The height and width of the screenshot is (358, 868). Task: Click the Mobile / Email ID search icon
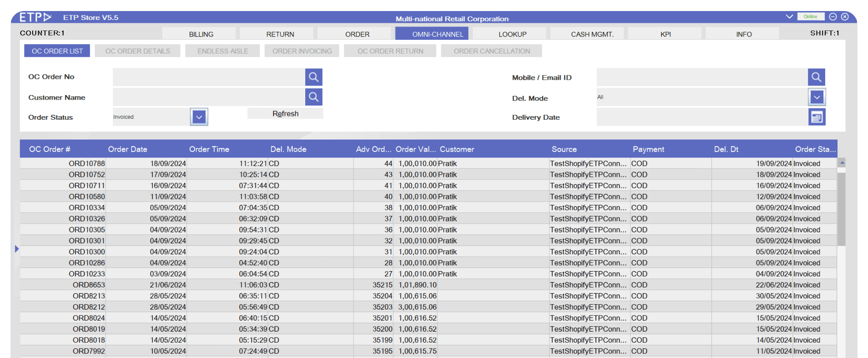(x=816, y=77)
